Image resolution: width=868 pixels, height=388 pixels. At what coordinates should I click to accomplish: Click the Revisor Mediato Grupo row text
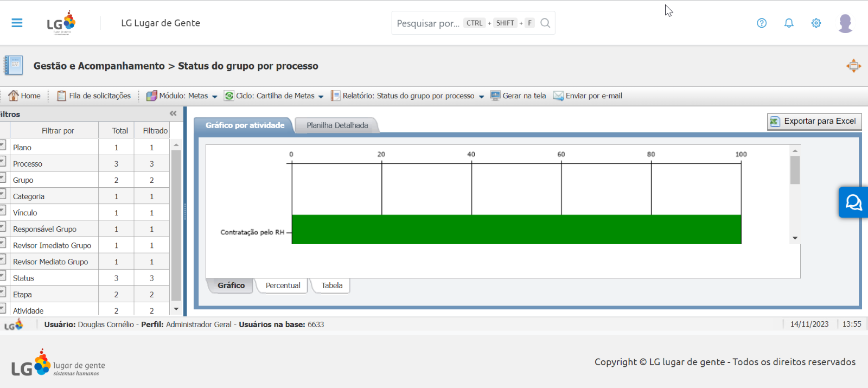[x=50, y=262]
